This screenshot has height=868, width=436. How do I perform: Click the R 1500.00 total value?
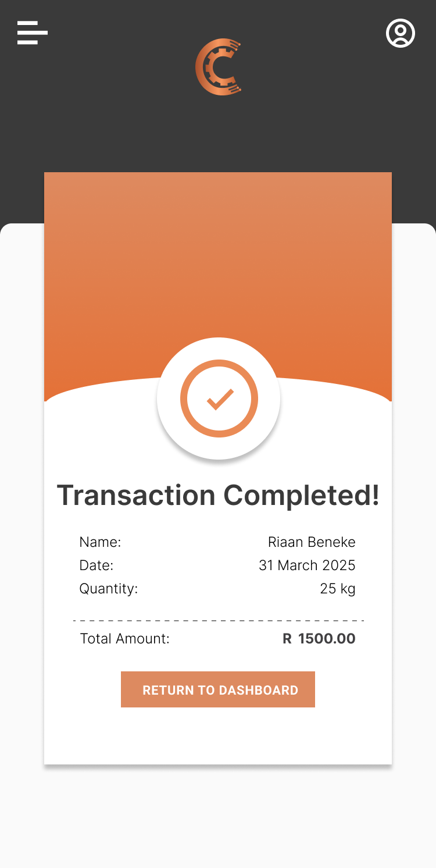point(319,639)
